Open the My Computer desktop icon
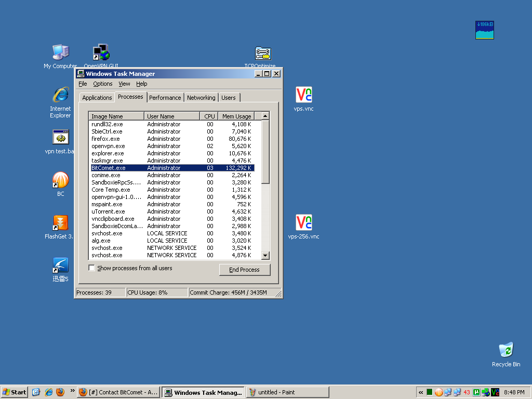This screenshot has height=399, width=532. coord(60,56)
